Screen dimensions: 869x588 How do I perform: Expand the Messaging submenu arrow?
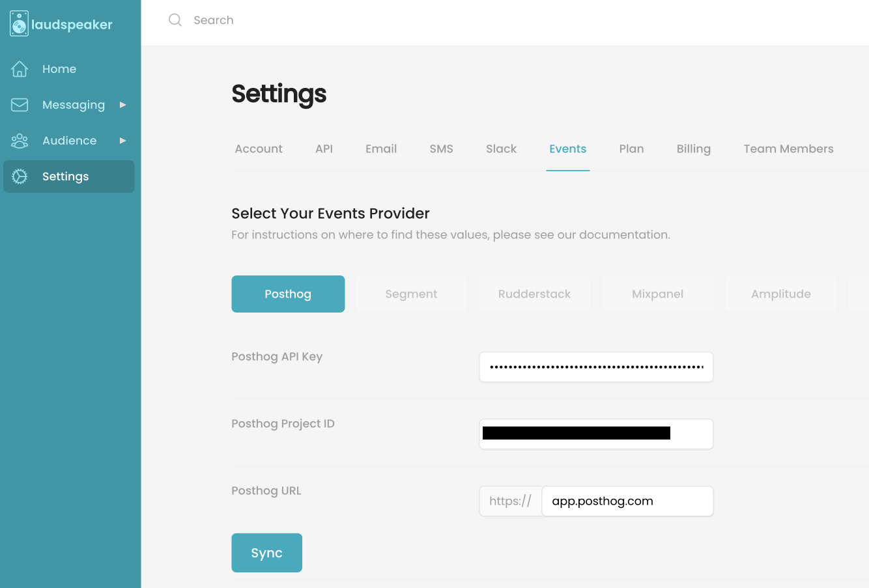coord(122,105)
